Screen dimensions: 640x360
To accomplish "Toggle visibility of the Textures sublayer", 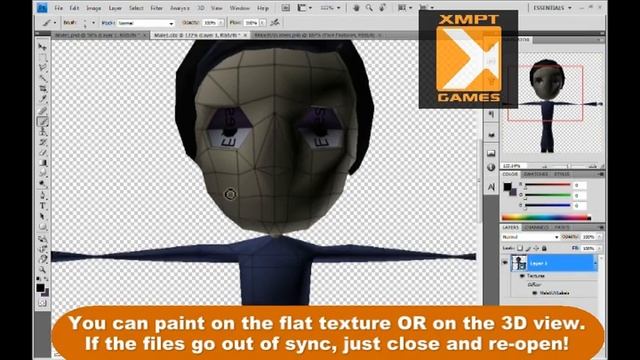I will pos(522,276).
